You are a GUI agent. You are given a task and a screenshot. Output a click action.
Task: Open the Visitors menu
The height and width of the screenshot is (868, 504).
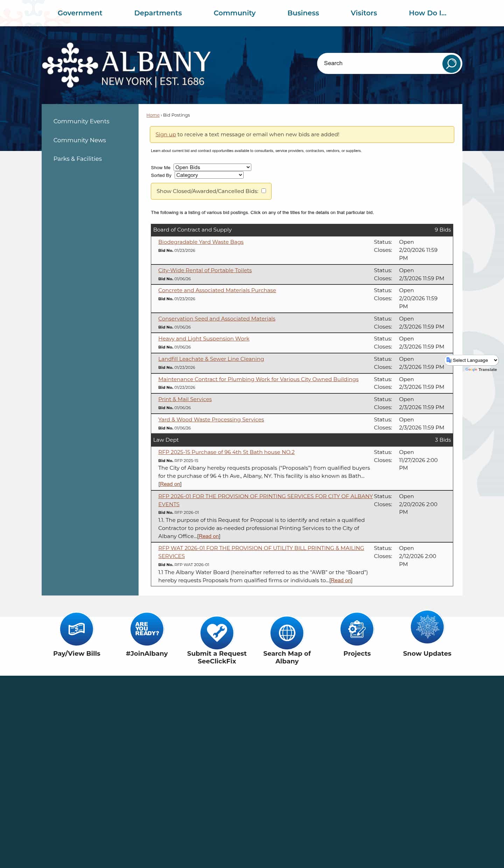(364, 13)
